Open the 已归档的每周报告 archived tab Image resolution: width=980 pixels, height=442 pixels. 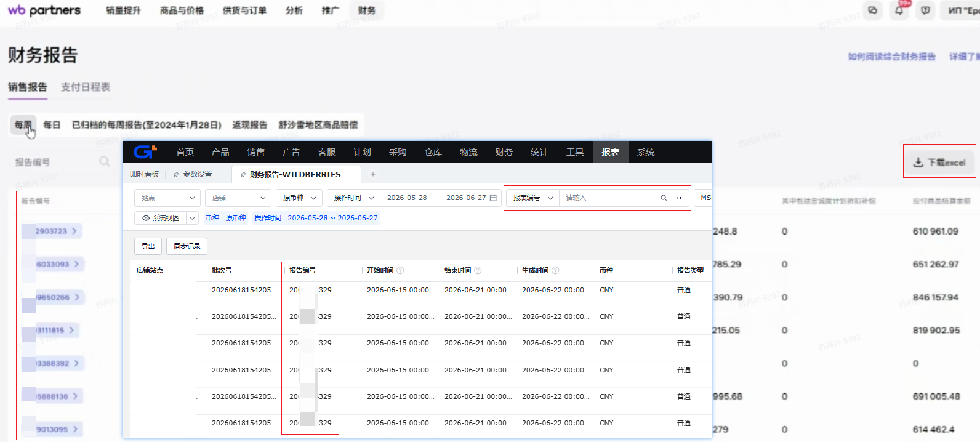pos(147,125)
